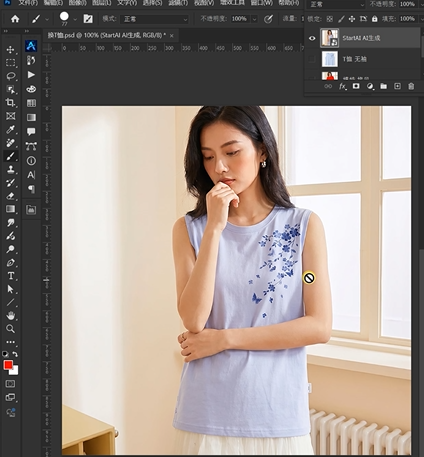Viewport: 424px width, 457px height.
Task: Select the Frame tool
Action: pos(10,116)
